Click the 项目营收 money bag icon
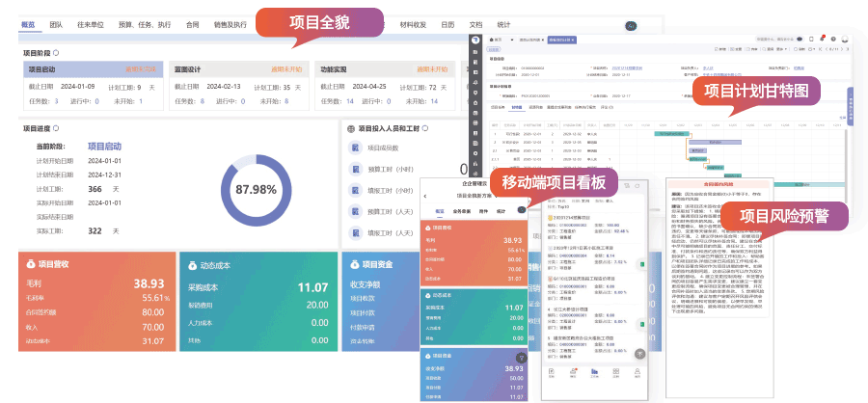This screenshot has width=868, height=403. point(30,262)
